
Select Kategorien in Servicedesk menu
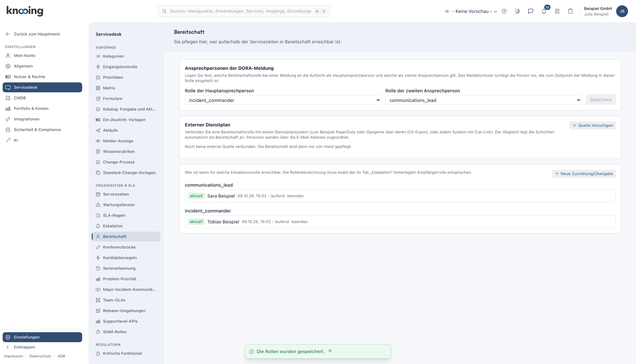[x=126, y=56]
